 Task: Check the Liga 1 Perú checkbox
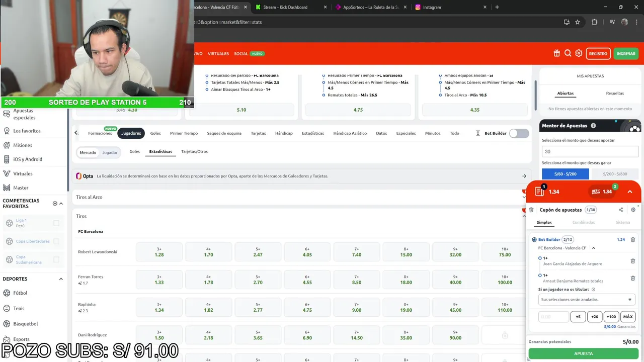56,223
